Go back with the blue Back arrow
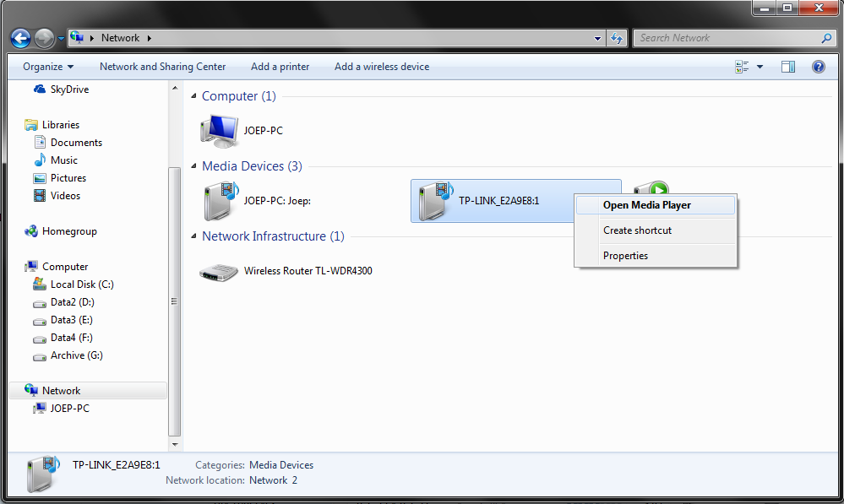This screenshot has width=844, height=504. (x=20, y=38)
